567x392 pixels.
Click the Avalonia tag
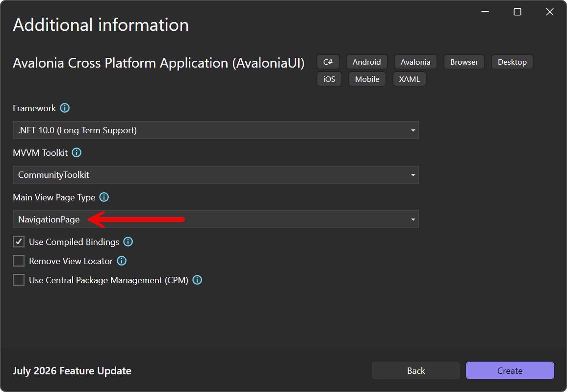coord(416,62)
